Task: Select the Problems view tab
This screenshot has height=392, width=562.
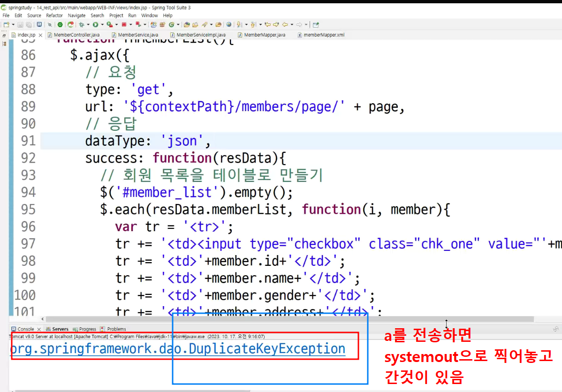Action: [113, 329]
